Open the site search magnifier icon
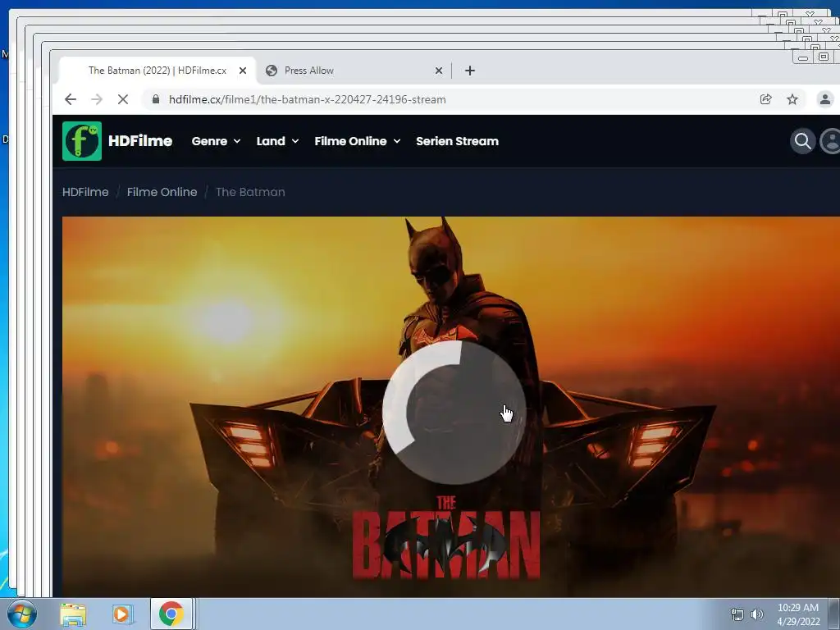The image size is (840, 630). click(802, 141)
